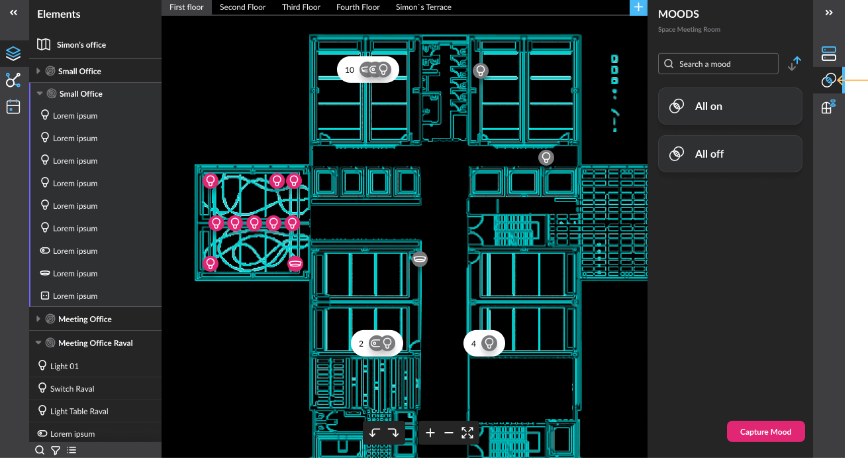
Task: Expand the Meeting Office group
Action: [38, 319]
